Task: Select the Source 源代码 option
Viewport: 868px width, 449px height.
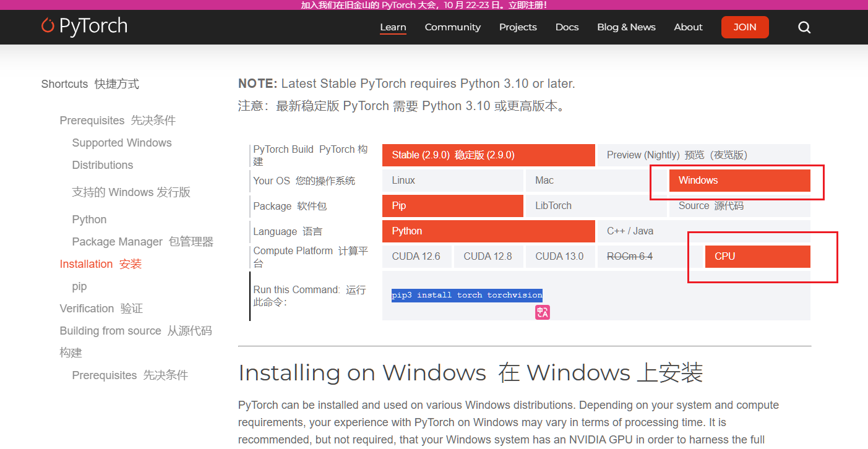Action: [710, 205]
